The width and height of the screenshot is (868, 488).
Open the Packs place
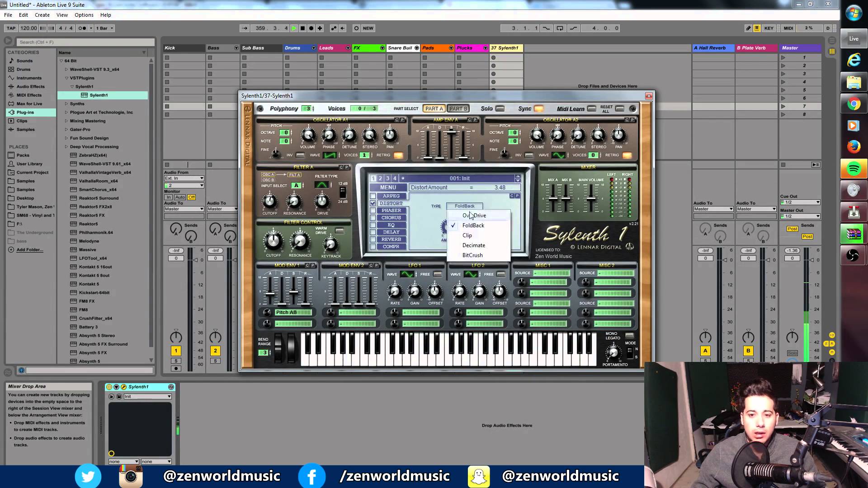click(x=23, y=155)
